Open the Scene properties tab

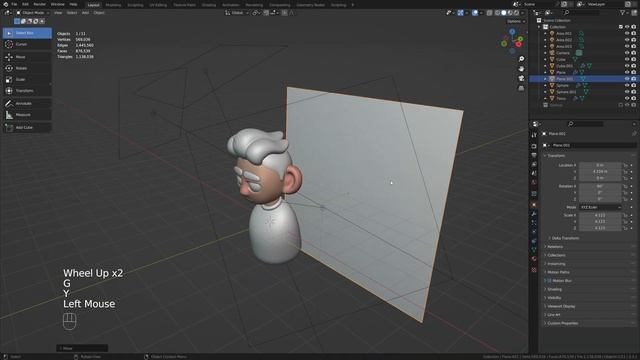click(534, 173)
